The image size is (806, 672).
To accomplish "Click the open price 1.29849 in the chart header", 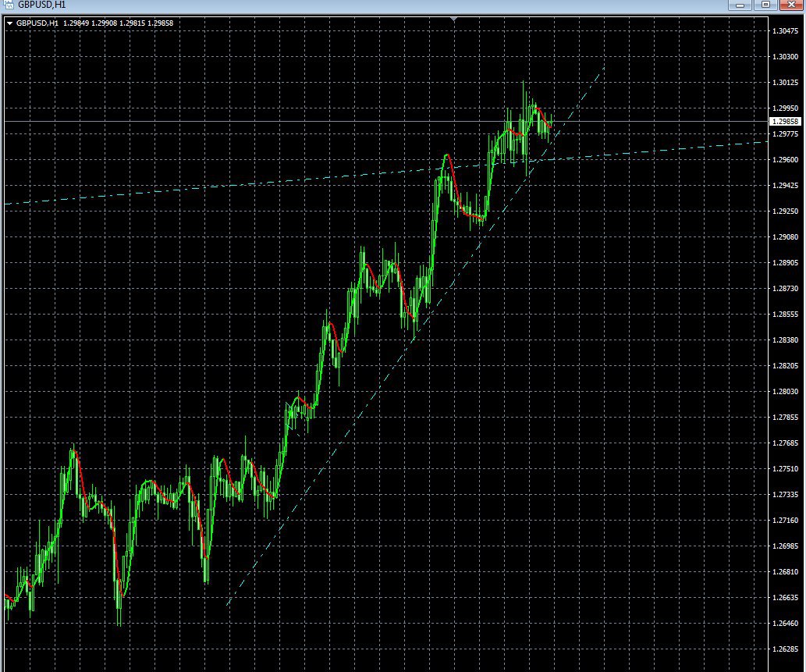I will coord(76,23).
